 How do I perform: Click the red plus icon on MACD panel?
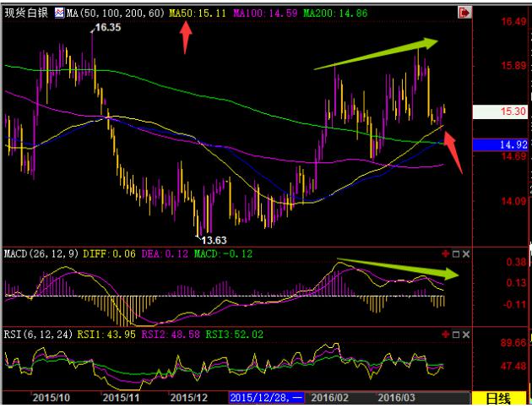pyautogui.click(x=445, y=253)
